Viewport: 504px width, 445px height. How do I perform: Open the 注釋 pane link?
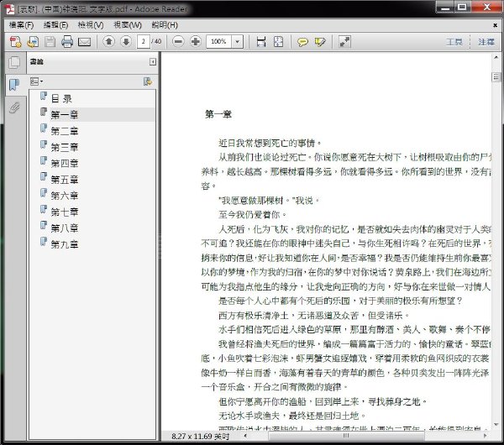coord(486,42)
